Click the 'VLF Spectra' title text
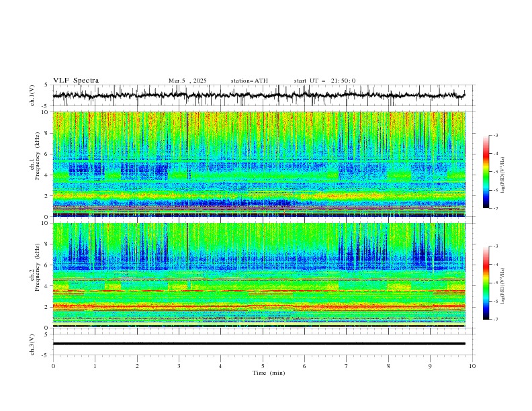532x411 pixels. click(x=76, y=81)
